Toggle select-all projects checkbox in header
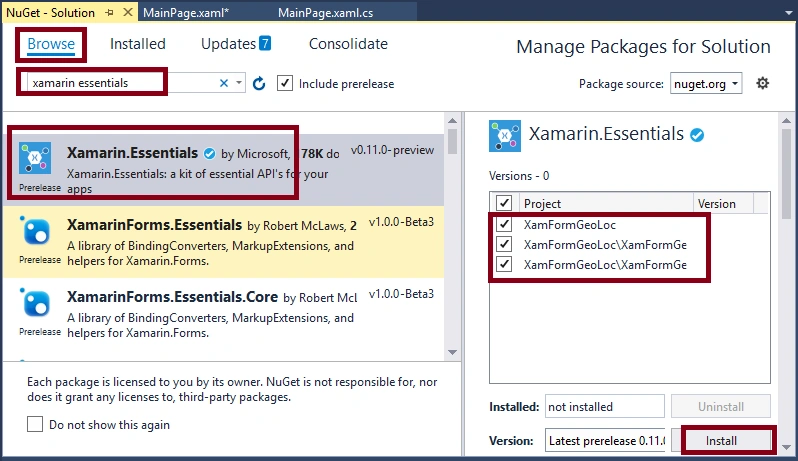The image size is (798, 461). [x=504, y=203]
